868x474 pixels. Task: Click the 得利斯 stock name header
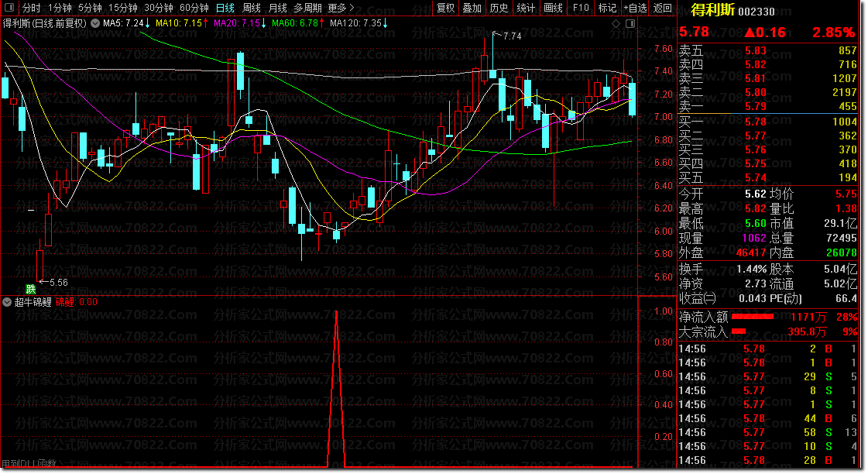click(x=712, y=10)
